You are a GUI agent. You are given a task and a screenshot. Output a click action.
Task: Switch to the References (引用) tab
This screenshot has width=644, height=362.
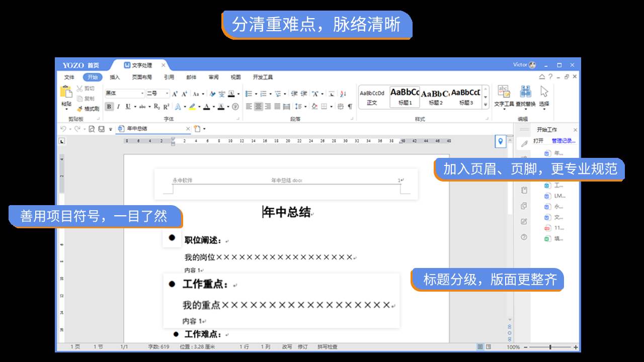(x=169, y=77)
